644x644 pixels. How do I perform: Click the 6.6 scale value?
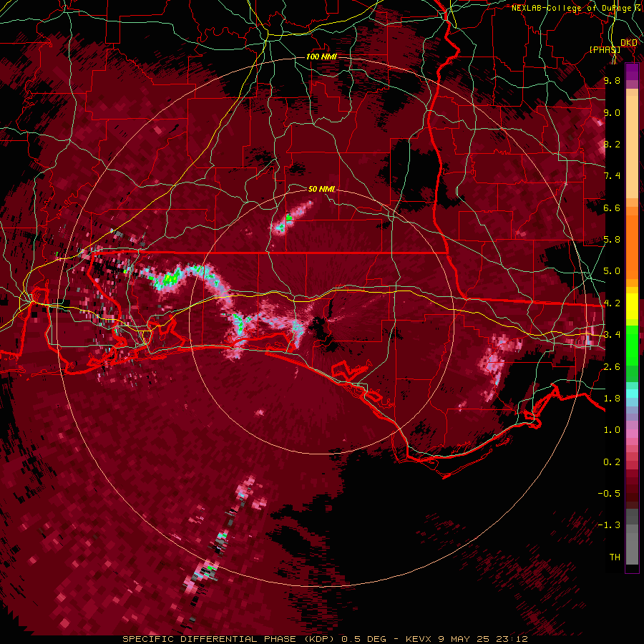coord(612,208)
